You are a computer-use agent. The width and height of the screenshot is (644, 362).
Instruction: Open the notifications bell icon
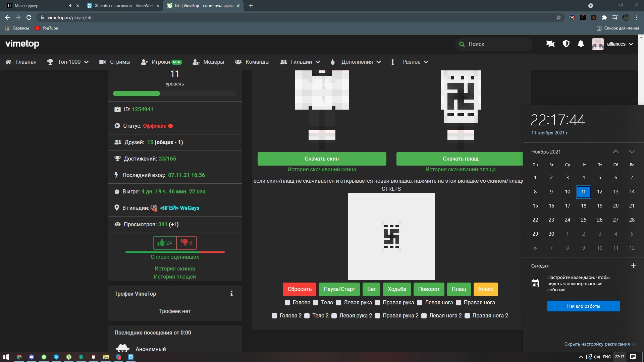(581, 44)
